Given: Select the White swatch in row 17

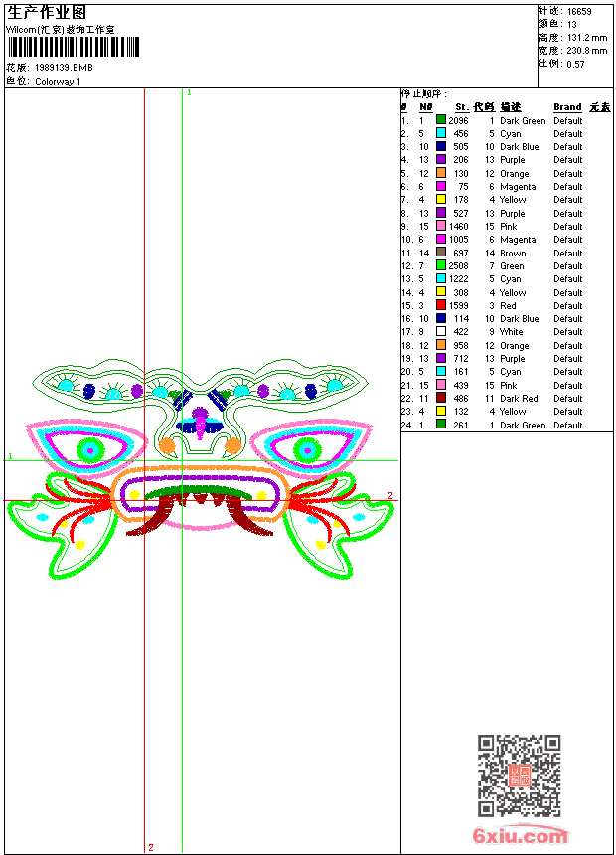Looking at the screenshot, I should click(x=441, y=331).
